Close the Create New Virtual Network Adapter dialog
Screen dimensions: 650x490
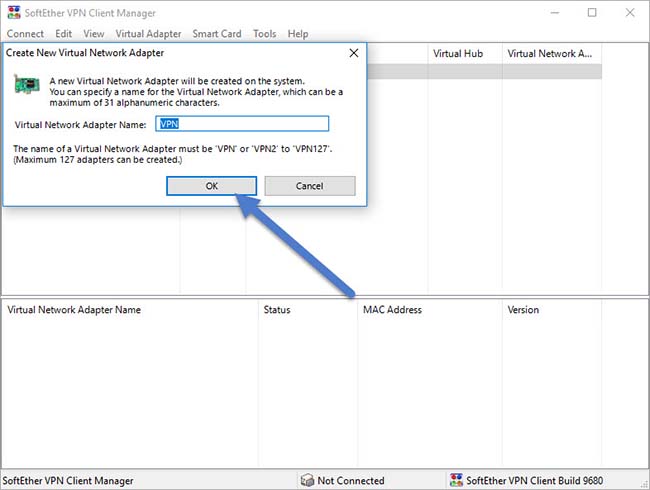354,53
